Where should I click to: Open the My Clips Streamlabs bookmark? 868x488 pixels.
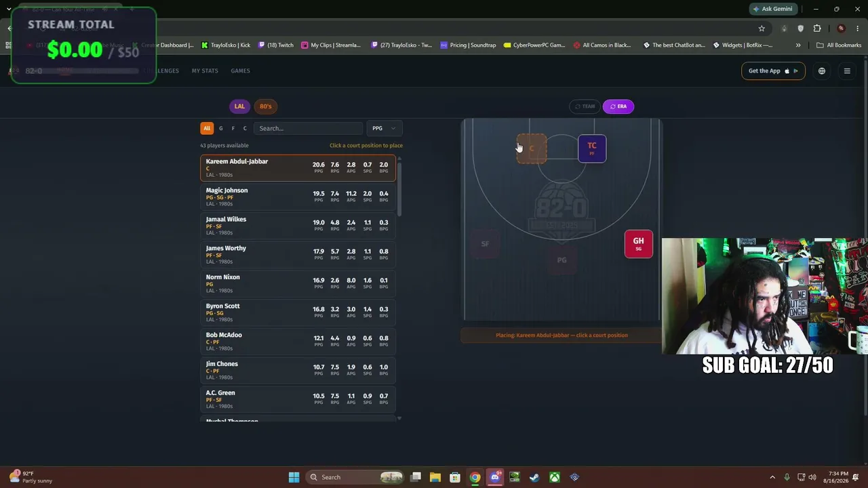331,45
